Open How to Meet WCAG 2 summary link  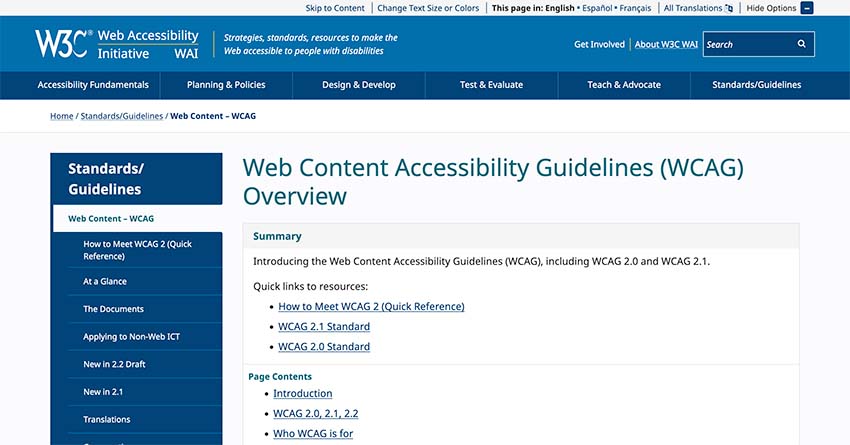point(371,306)
